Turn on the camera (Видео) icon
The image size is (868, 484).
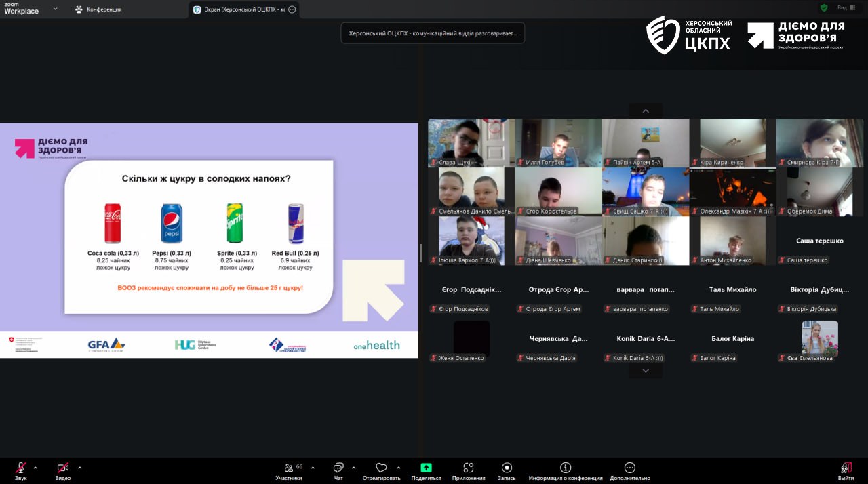[x=63, y=468]
